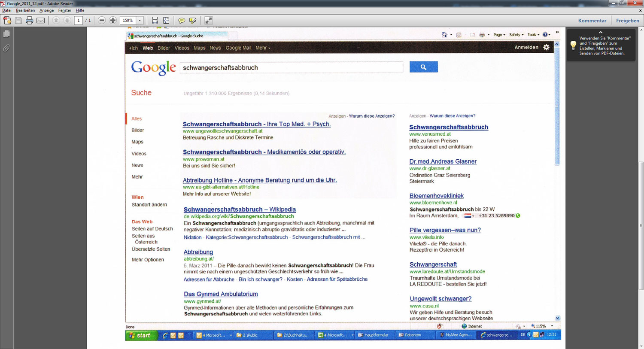Select the fit-to-width scrolling mode icon
Screen dimensions: 644x349
[x=155, y=20]
